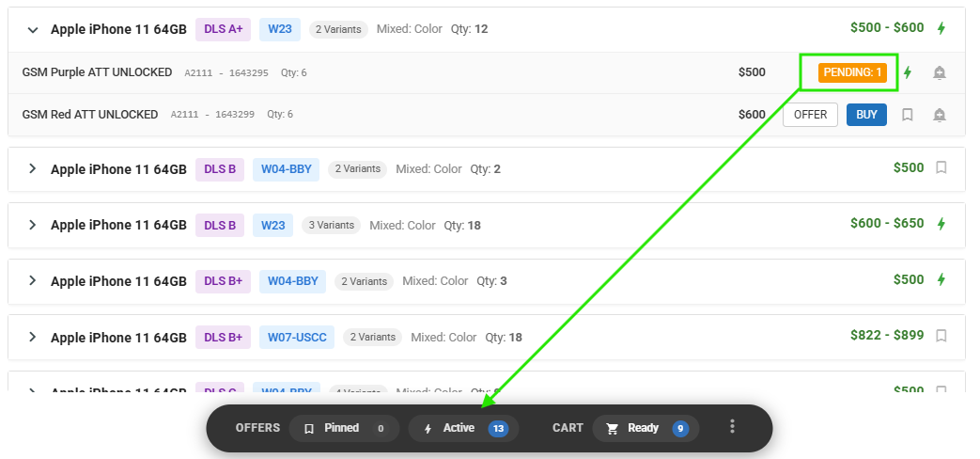
Task: Click lightning icon on $600 - $650 row
Action: (941, 223)
